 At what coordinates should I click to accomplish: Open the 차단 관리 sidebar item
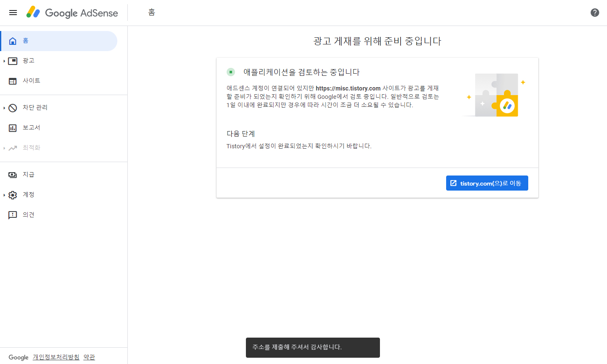(59, 108)
